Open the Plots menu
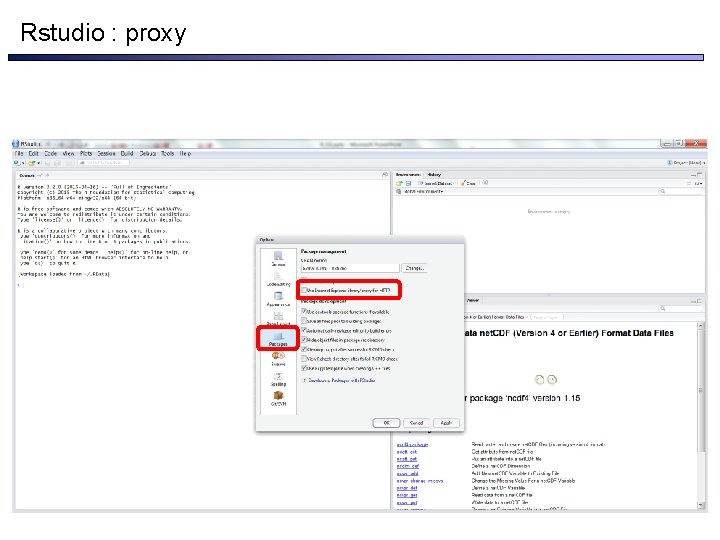This screenshot has height=540, width=720. click(86, 153)
